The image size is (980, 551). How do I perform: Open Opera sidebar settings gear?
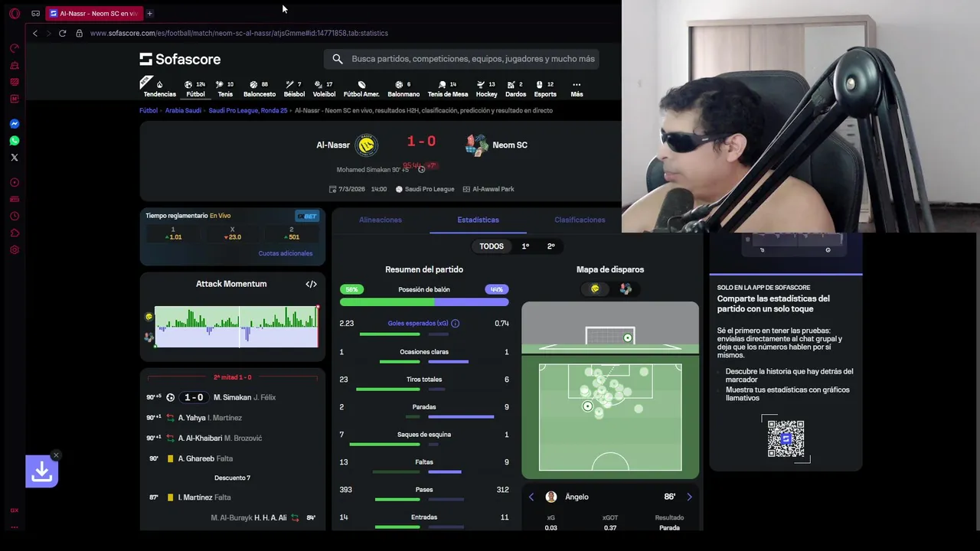[15, 249]
